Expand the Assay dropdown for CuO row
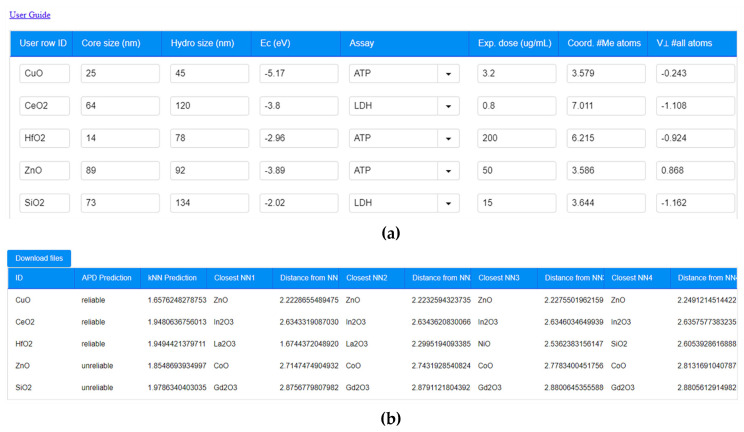Image resolution: width=744 pixels, height=432 pixels. (448, 74)
